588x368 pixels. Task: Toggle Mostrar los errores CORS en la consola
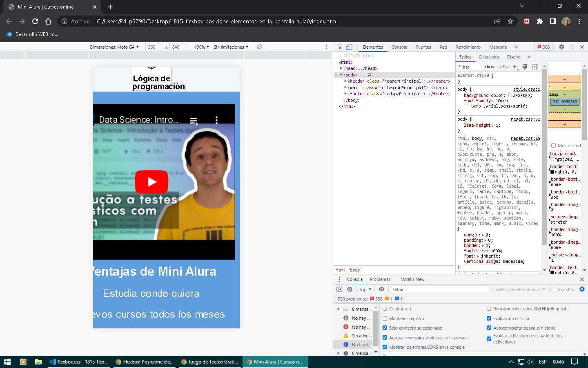[385, 347]
